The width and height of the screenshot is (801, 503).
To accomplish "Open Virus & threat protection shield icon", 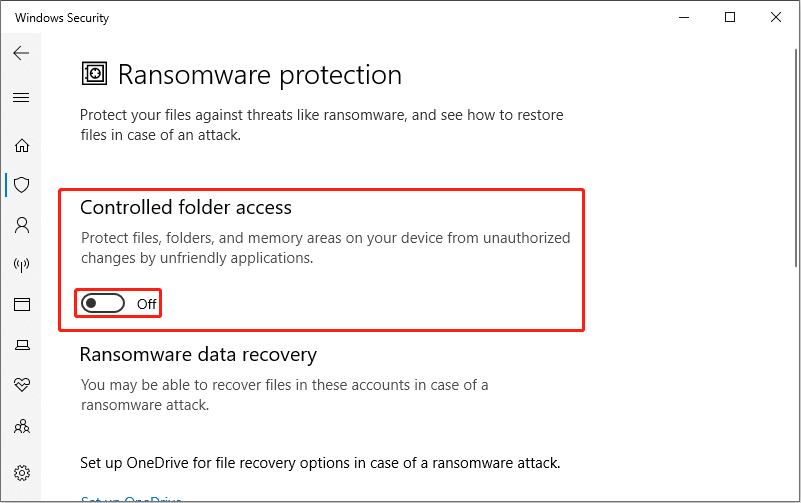I will click(21, 185).
